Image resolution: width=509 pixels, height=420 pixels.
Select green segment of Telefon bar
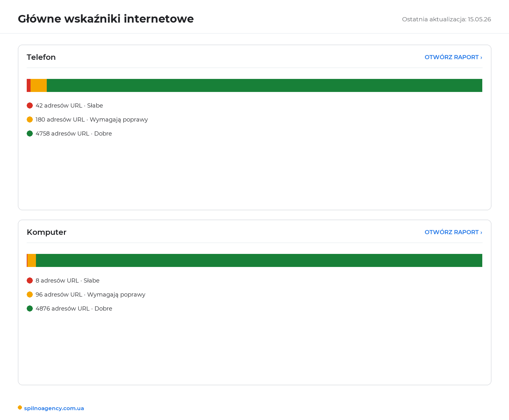click(x=264, y=86)
